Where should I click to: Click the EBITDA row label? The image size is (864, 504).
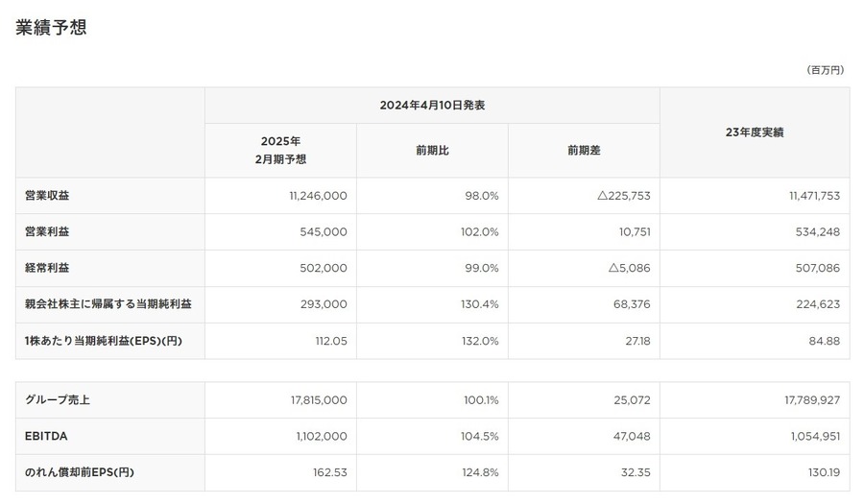pos(46,437)
